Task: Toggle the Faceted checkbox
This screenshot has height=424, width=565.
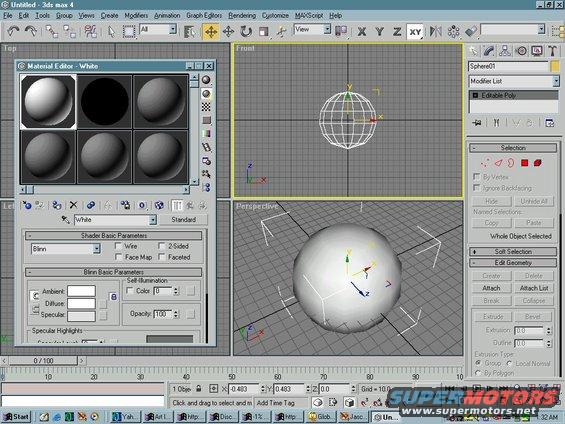Action: pos(161,257)
